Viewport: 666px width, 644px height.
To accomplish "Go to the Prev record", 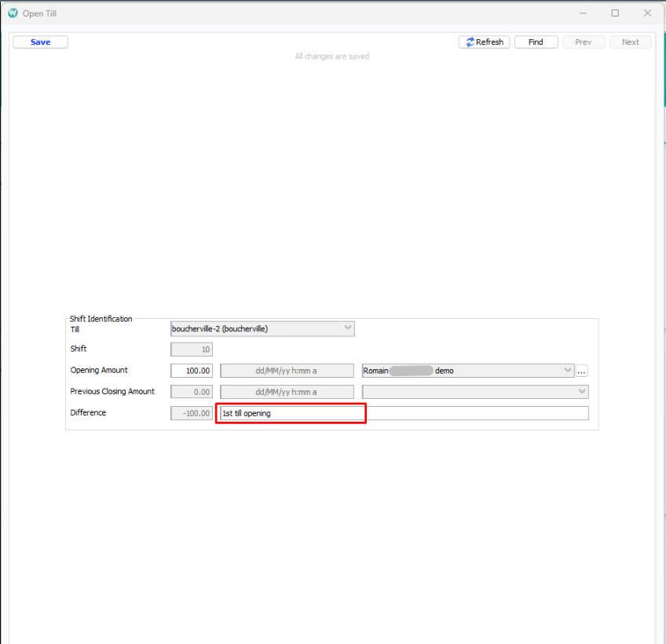I will click(x=583, y=42).
